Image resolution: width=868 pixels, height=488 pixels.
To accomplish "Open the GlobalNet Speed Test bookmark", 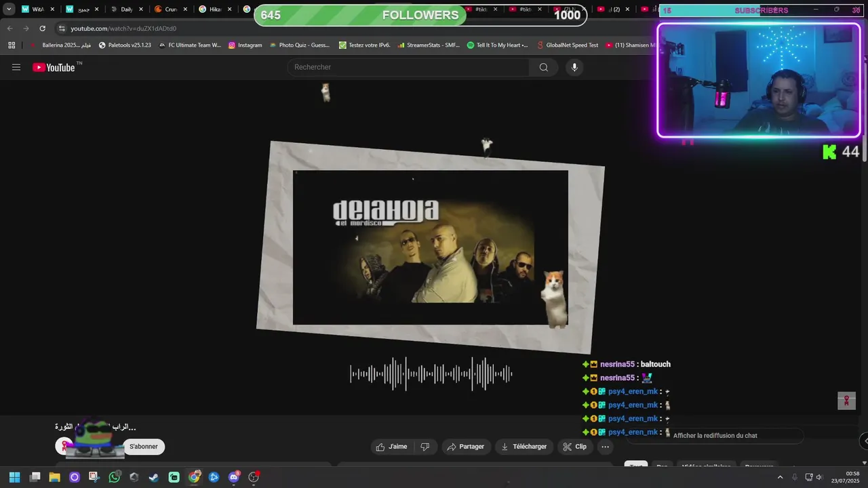I will (x=567, y=45).
